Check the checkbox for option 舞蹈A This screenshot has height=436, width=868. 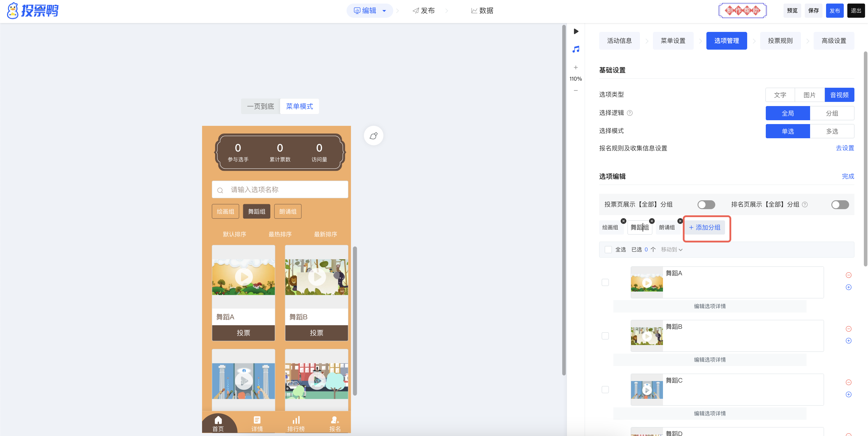click(x=605, y=282)
